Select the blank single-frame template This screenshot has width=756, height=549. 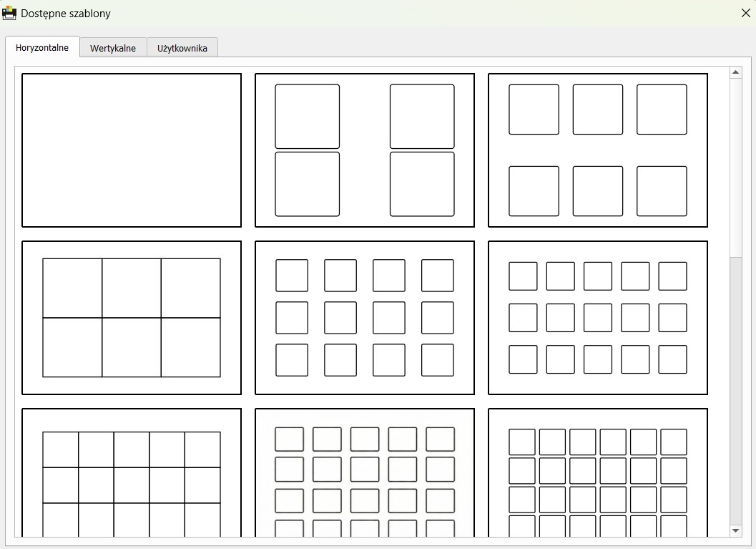click(x=132, y=150)
